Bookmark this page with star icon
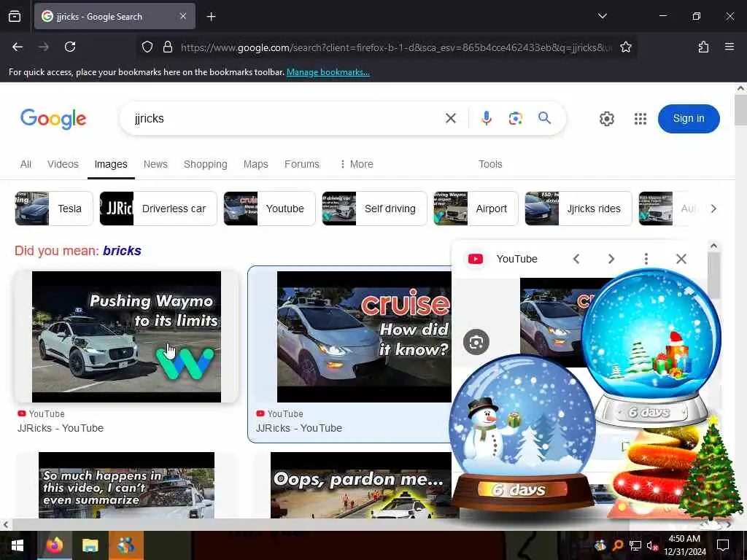This screenshot has height=560, width=747. 625,47
